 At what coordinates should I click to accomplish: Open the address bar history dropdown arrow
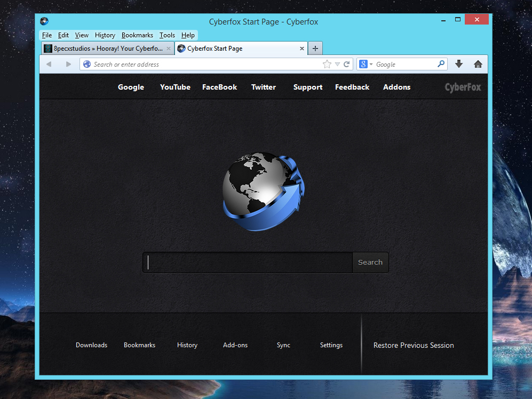[x=337, y=65]
